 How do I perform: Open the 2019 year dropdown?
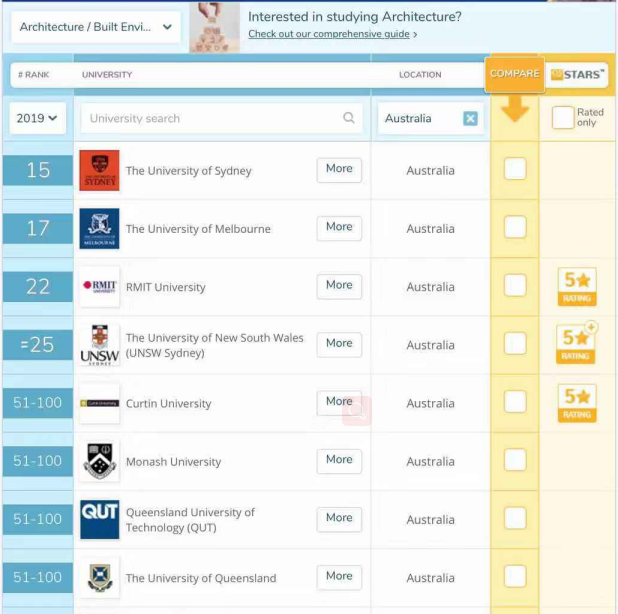pyautogui.click(x=38, y=118)
